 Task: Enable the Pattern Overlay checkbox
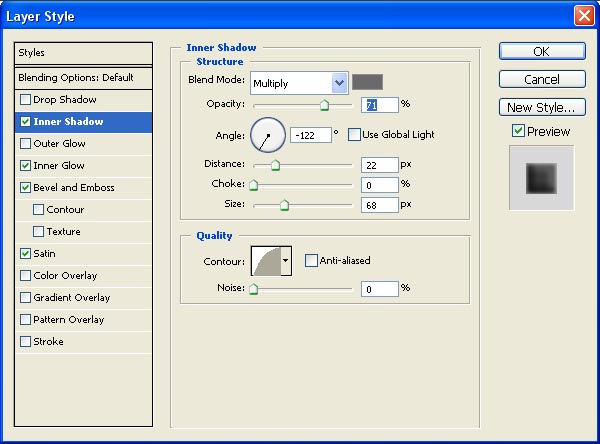25,320
